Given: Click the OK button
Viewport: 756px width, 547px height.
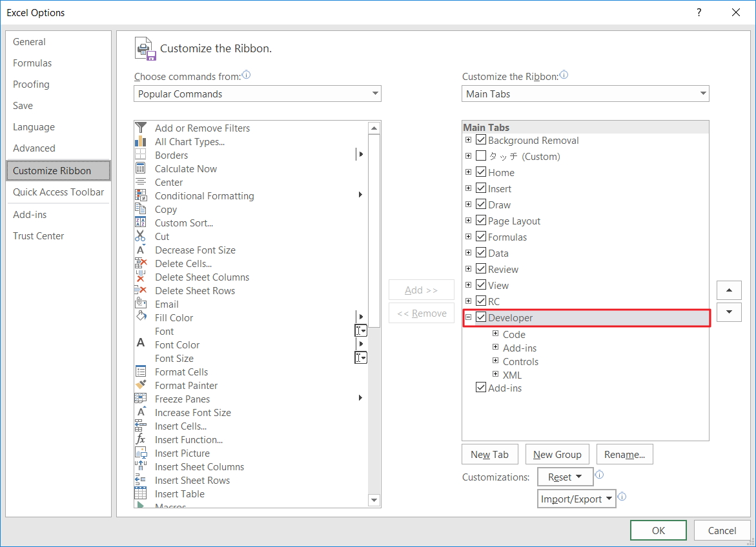Looking at the screenshot, I should coord(658,530).
